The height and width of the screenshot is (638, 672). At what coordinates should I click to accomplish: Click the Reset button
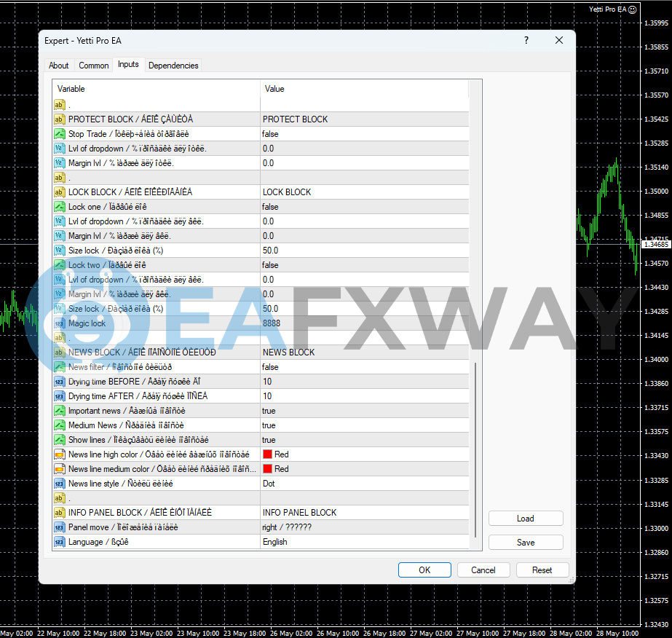point(542,570)
